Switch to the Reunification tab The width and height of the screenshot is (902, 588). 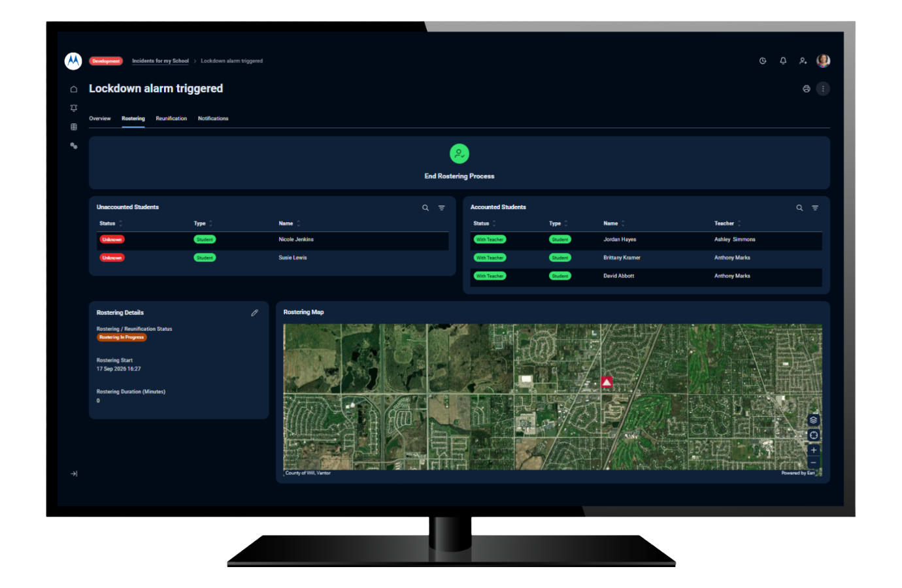(x=171, y=119)
